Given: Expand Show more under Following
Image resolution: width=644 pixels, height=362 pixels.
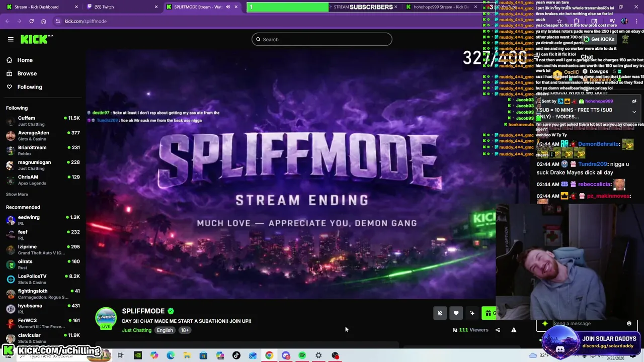Looking at the screenshot, I should 17,194.
